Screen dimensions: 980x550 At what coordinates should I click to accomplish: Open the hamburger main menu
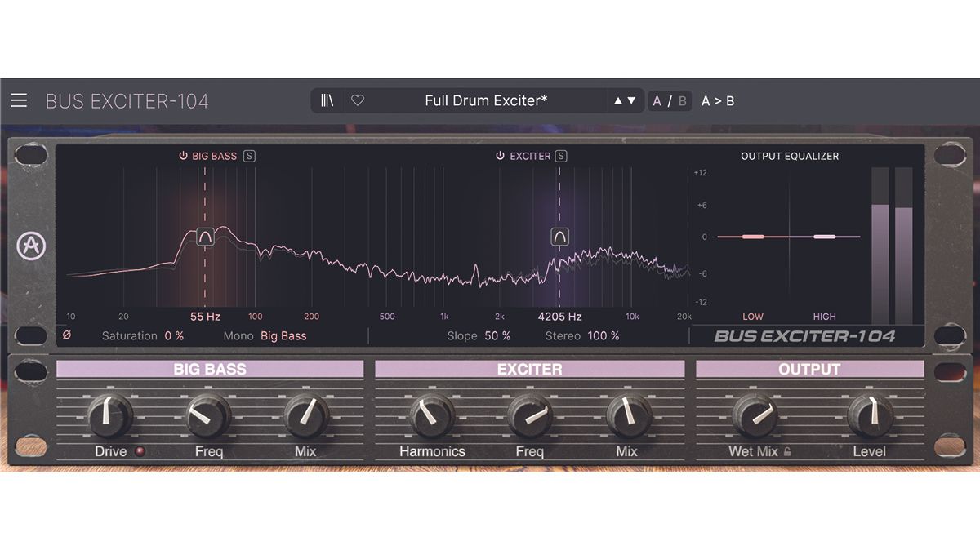click(19, 100)
